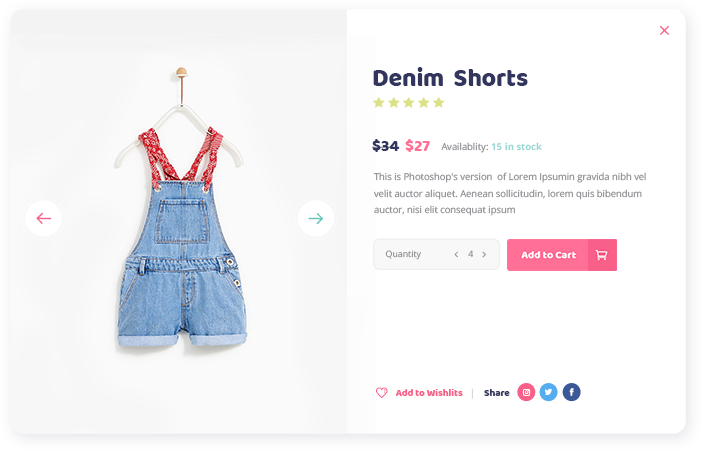Click the $27 sale price
Viewport: 711px width, 451px height.
click(417, 146)
